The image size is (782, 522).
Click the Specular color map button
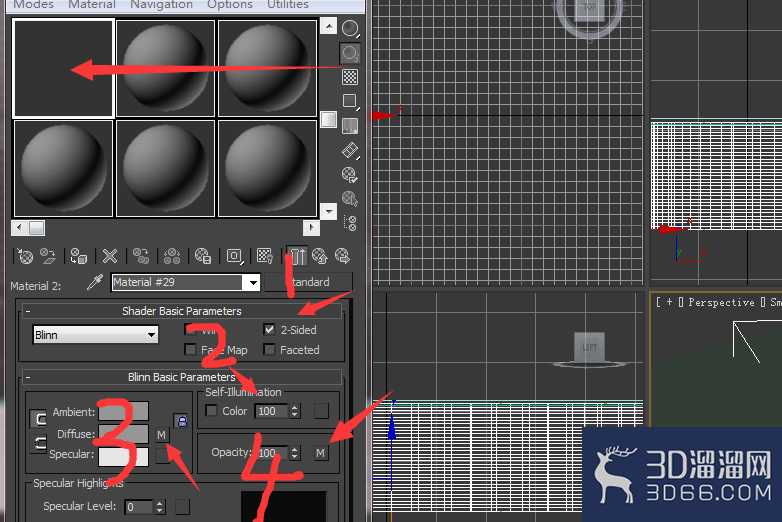pyautogui.click(x=162, y=456)
